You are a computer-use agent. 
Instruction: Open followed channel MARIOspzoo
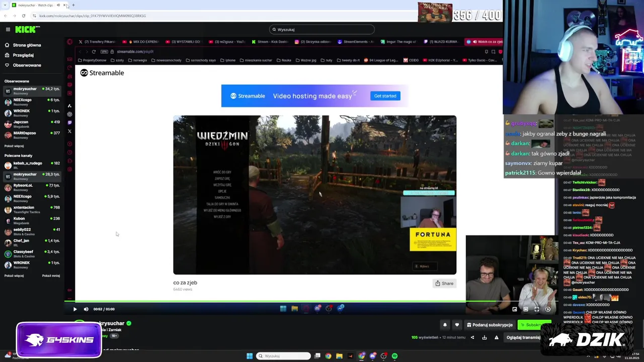[x=31, y=135]
